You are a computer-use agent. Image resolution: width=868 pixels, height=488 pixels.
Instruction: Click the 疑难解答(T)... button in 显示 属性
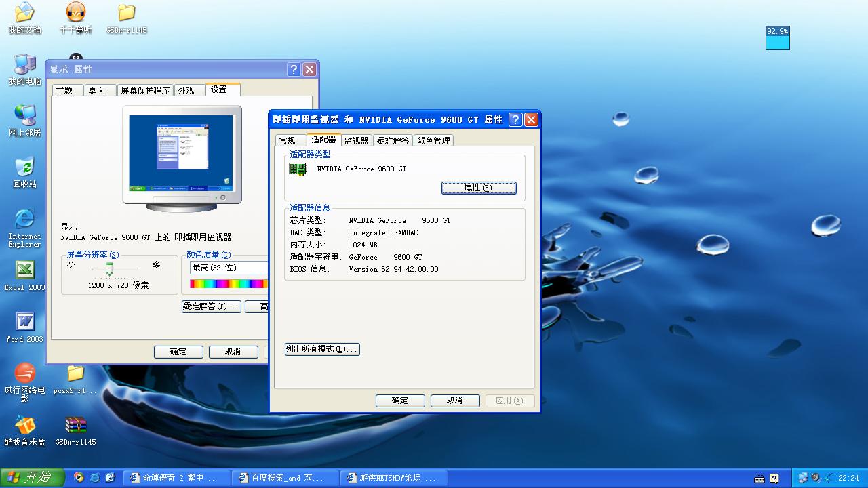click(212, 306)
